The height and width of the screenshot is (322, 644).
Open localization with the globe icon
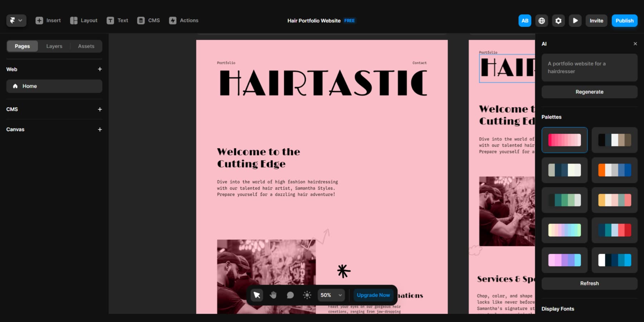(541, 20)
